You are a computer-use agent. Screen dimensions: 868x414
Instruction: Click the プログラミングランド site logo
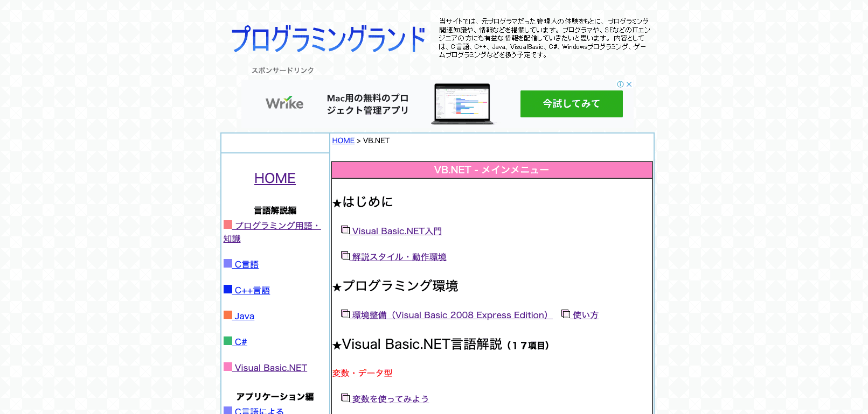point(328,39)
